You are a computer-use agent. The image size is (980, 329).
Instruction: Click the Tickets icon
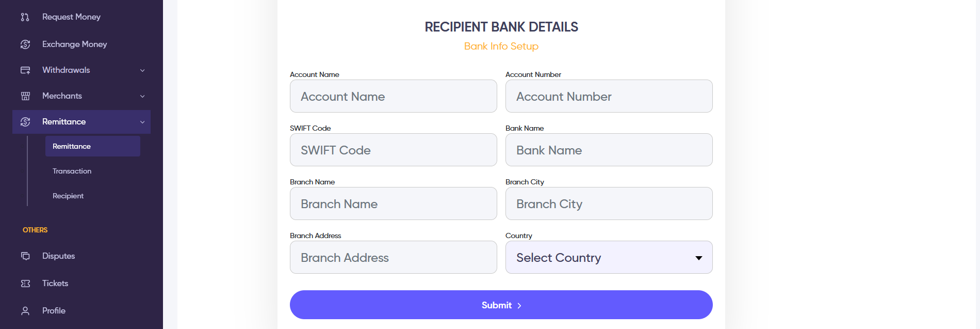pos(25,284)
